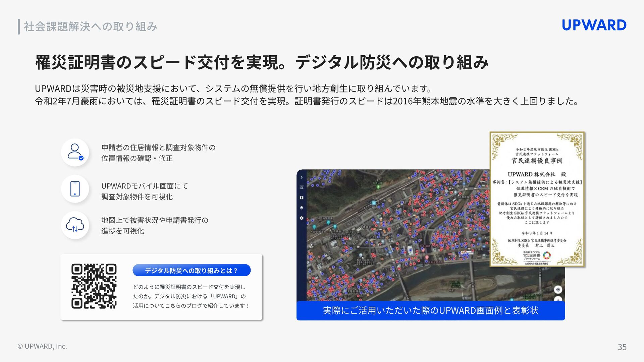This screenshot has width=644, height=362.
Task: Click the green park marker on map
Action: point(378,186)
